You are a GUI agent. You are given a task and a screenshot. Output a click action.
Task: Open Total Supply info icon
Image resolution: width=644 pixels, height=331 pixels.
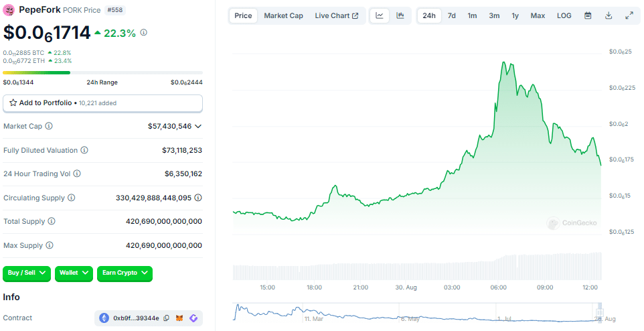[x=52, y=221]
